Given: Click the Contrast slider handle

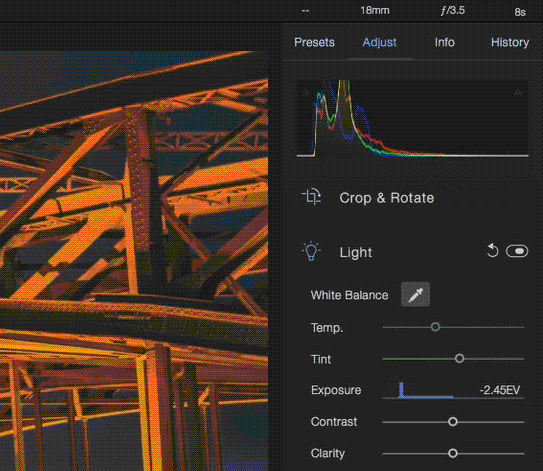Looking at the screenshot, I should click(453, 422).
